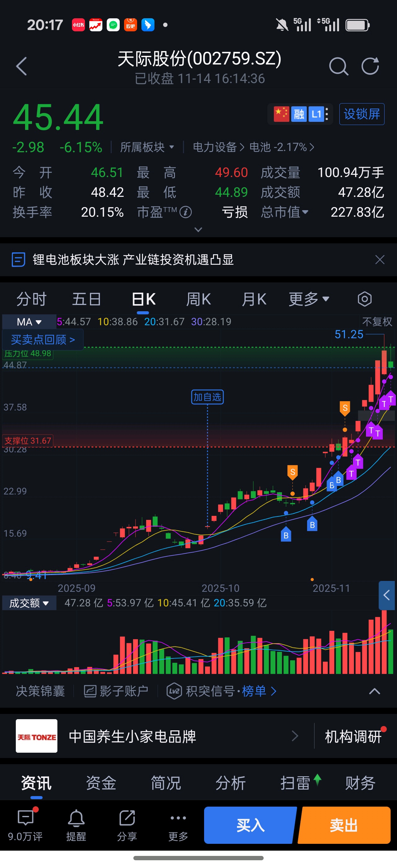
Task: Open the 9.0万评 comments icon
Action: [26, 825]
